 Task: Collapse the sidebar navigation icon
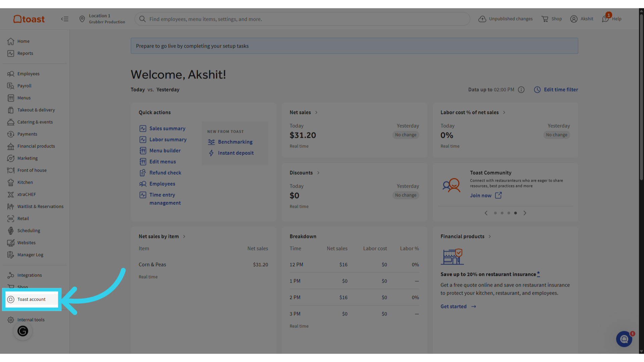[x=65, y=19]
